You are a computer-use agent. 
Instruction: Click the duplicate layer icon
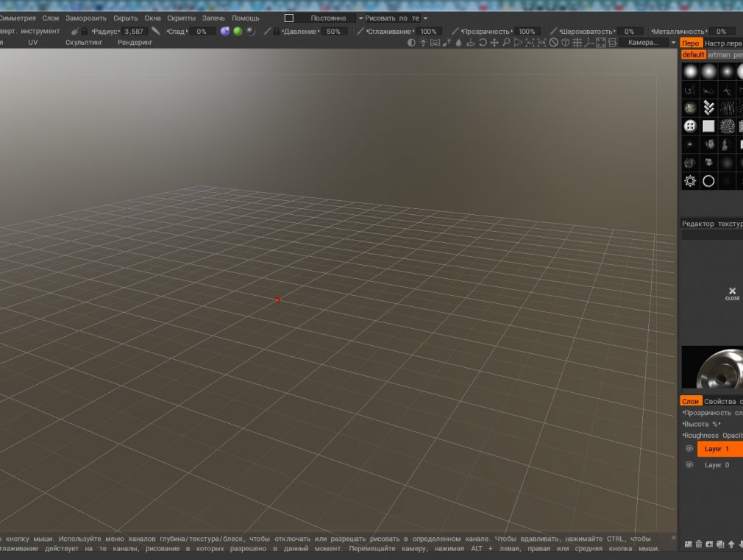click(x=720, y=545)
